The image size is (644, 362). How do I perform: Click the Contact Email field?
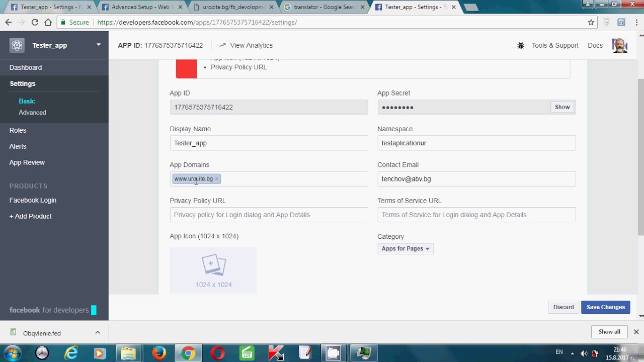[476, 179]
